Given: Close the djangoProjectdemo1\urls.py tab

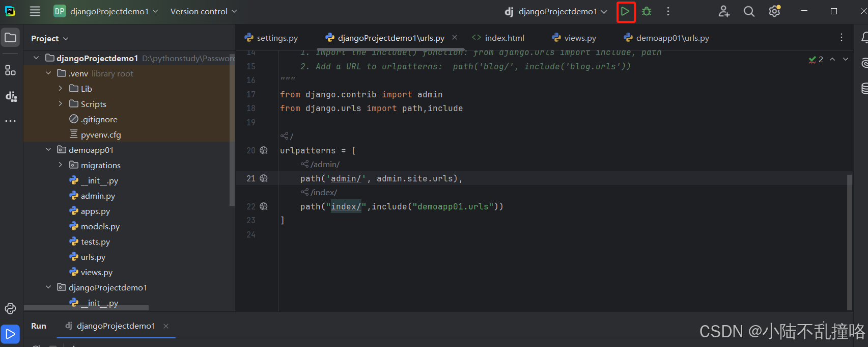Looking at the screenshot, I should [455, 37].
